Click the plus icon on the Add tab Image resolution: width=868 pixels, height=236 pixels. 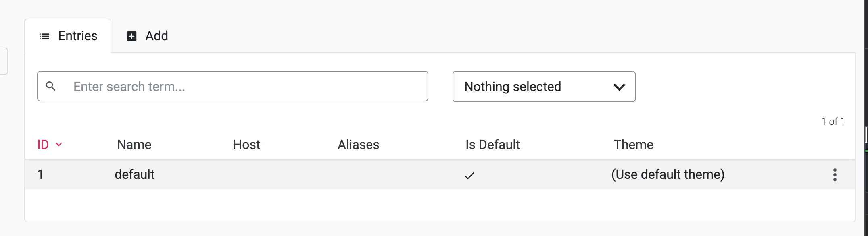coord(131,36)
